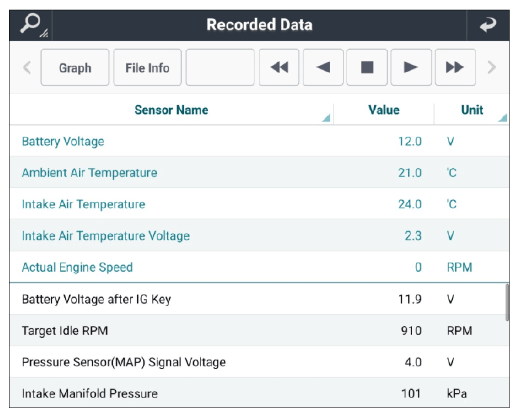Select Battery Voltage sensor row
This screenshot has width=519, height=417.
259,141
